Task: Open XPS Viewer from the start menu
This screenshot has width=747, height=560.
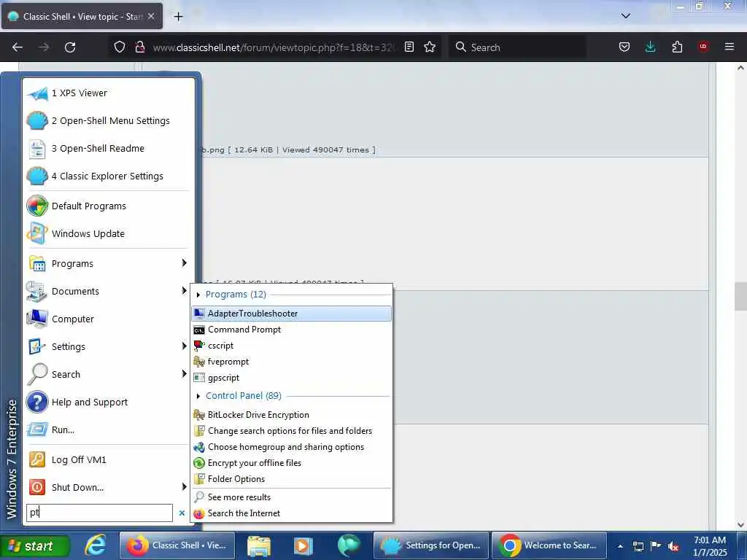Action: 109,93
